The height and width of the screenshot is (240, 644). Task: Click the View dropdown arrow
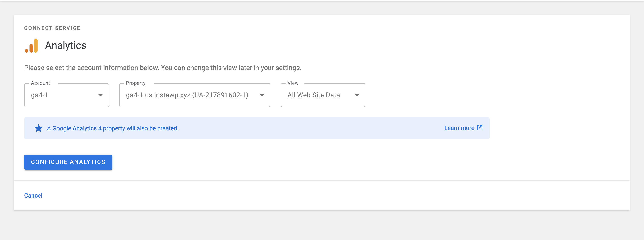coord(357,95)
